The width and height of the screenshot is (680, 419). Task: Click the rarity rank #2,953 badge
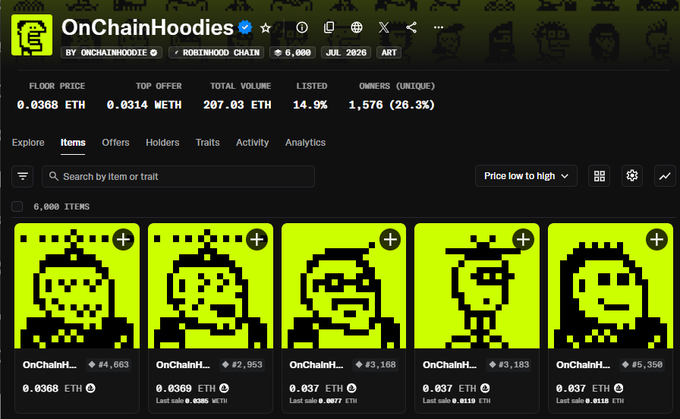242,365
